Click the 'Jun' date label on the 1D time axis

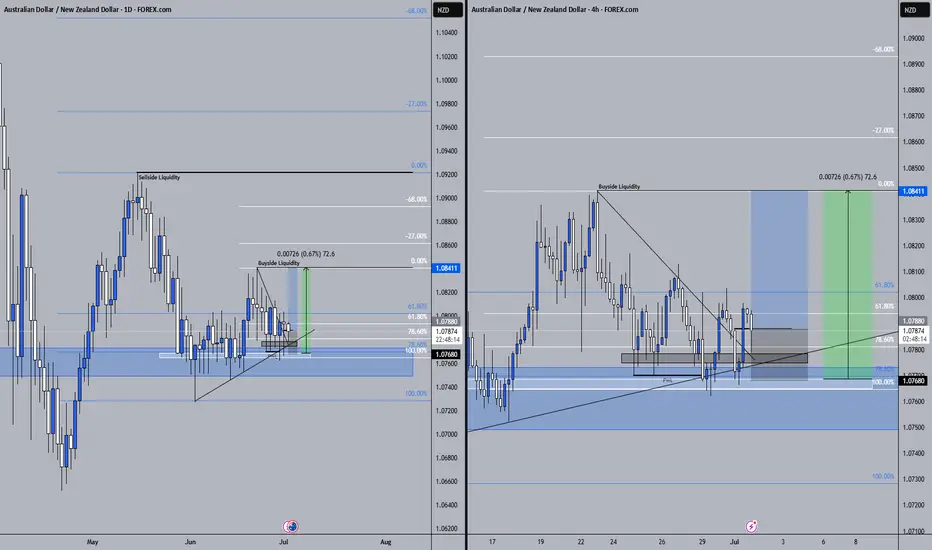pos(190,542)
